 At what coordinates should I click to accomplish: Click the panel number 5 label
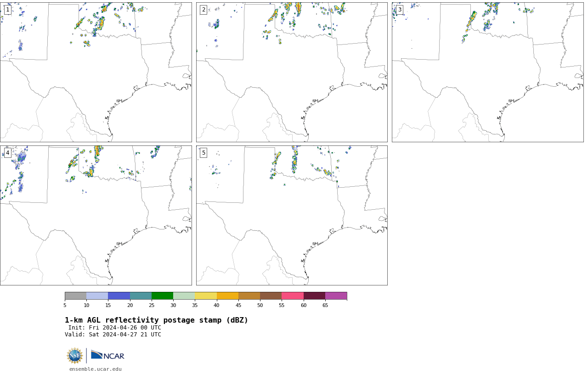click(204, 153)
